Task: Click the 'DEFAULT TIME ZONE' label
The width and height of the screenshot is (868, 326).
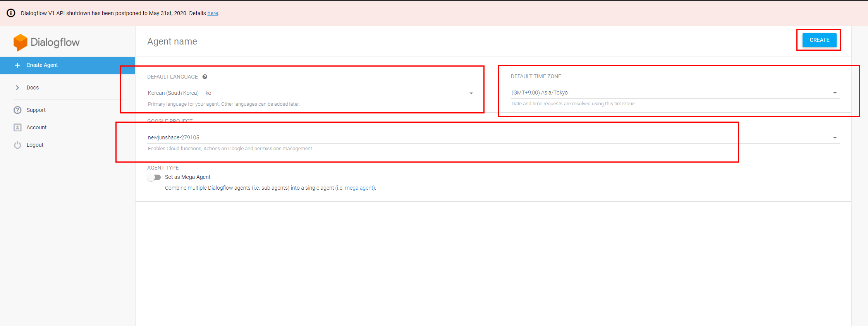Action: 536,76
